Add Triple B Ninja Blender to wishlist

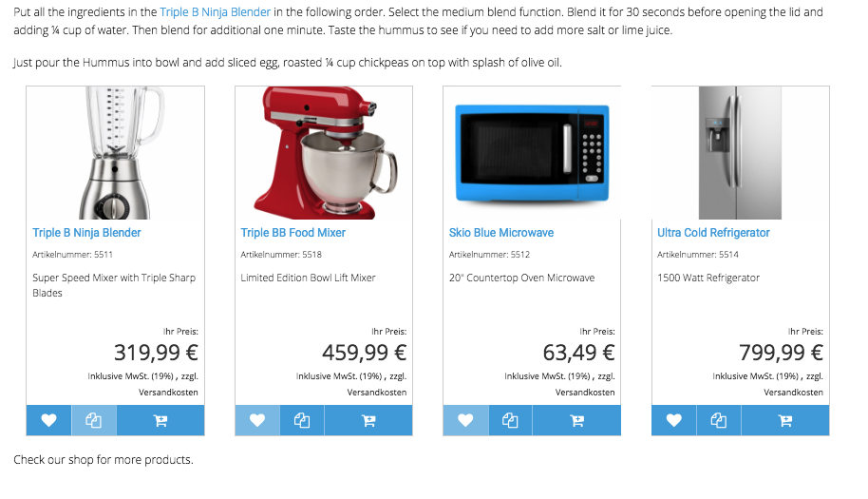coord(48,420)
